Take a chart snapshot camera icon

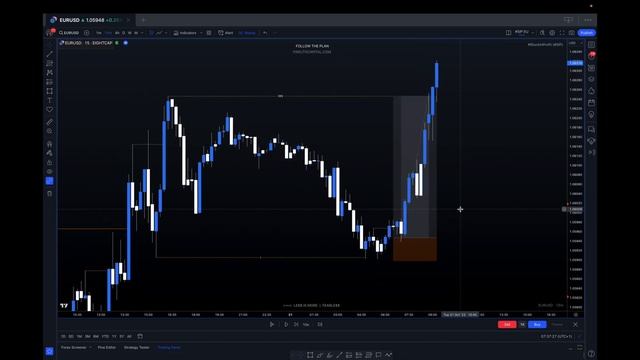tap(571, 33)
